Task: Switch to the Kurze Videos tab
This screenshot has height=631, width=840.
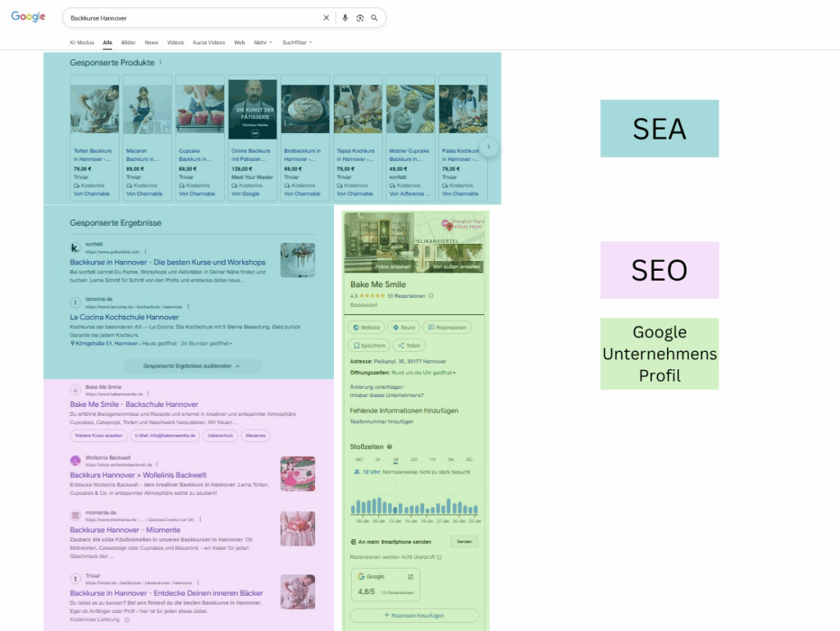Action: tap(208, 42)
